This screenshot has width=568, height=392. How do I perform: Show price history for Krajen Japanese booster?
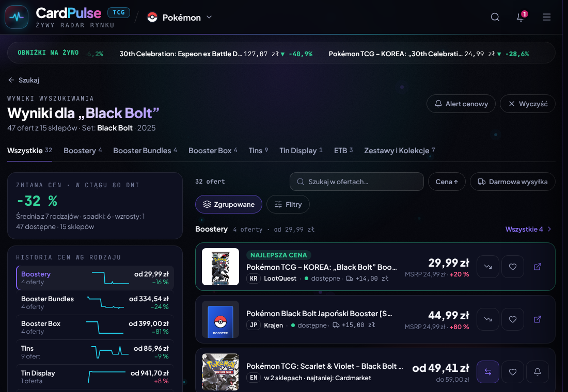click(x=487, y=319)
